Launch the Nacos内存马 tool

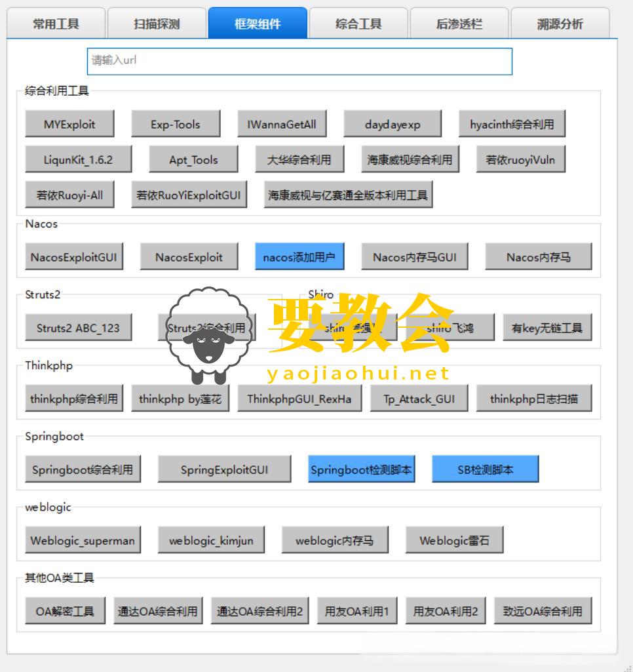(x=539, y=257)
